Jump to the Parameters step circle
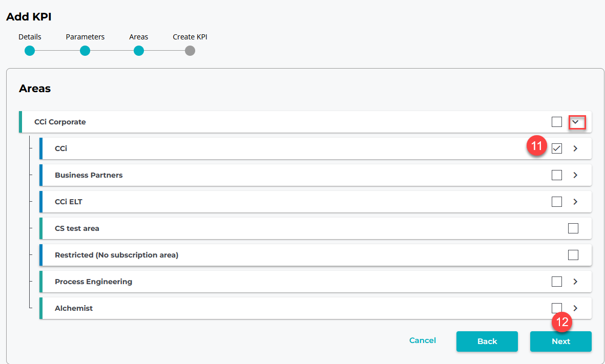 click(85, 51)
